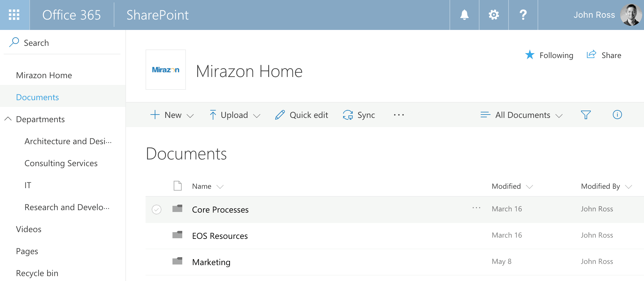Click the Share arrow icon
The height and width of the screenshot is (281, 644).
coord(591,54)
